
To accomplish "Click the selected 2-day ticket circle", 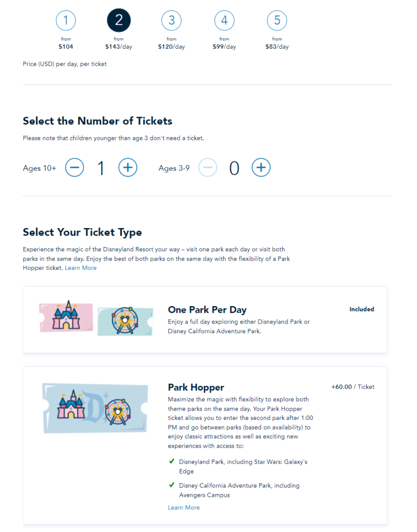I will [119, 21].
